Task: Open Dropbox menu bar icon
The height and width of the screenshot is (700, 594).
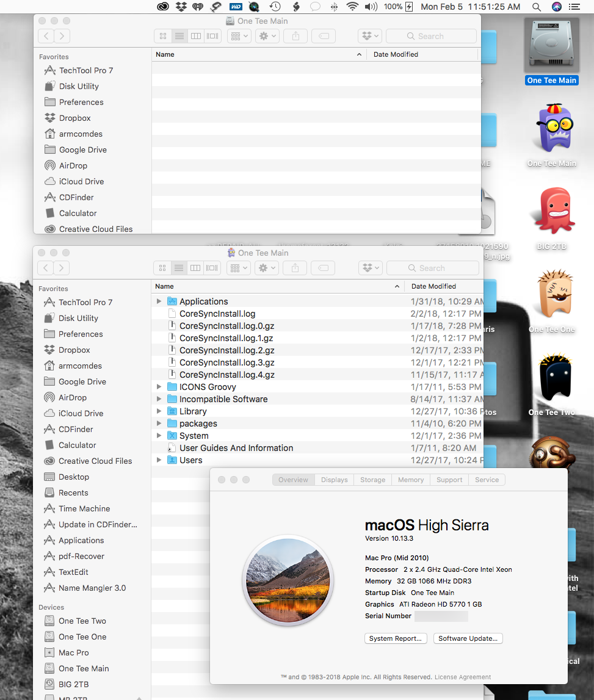Action: (181, 7)
